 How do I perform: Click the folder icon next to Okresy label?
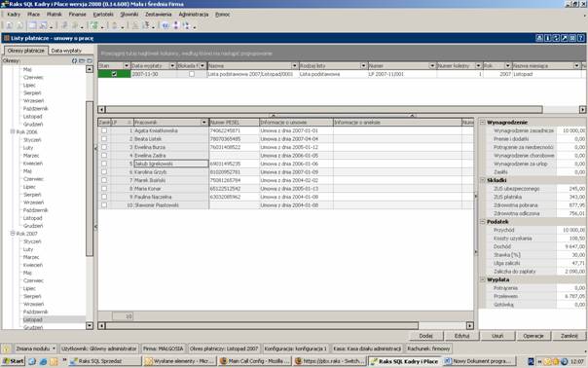[82, 60]
